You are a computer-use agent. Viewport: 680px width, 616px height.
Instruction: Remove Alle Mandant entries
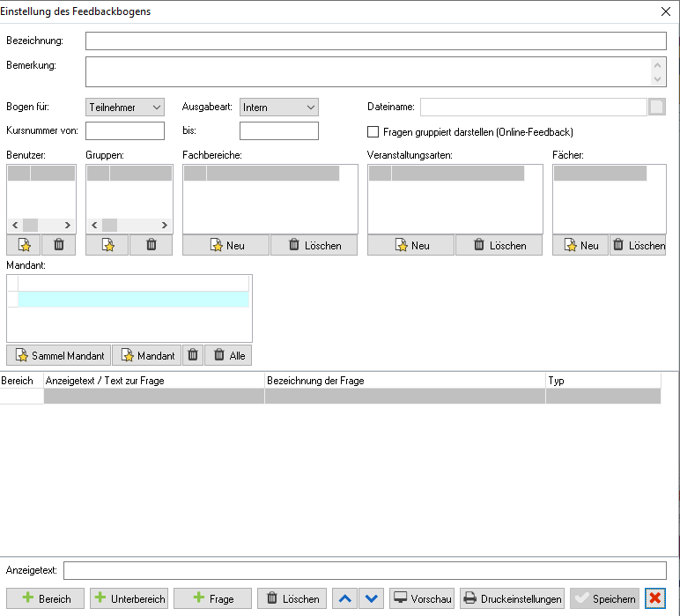tap(228, 355)
